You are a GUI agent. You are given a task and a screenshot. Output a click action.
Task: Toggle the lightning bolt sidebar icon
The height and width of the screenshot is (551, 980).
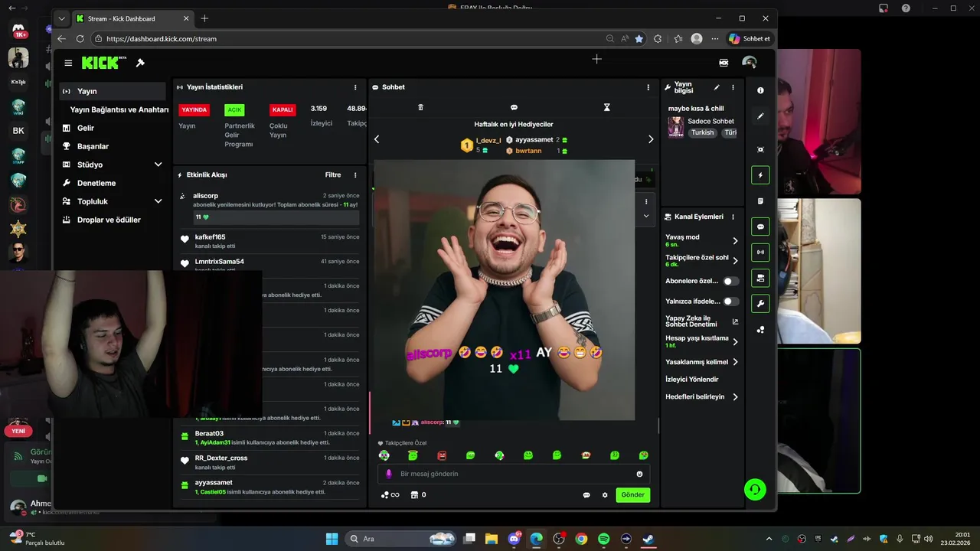tap(760, 175)
